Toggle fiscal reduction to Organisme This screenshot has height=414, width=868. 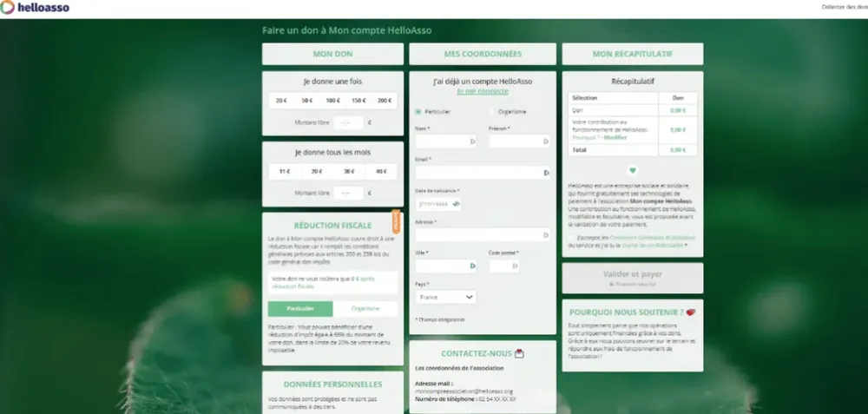pyautogui.click(x=365, y=309)
